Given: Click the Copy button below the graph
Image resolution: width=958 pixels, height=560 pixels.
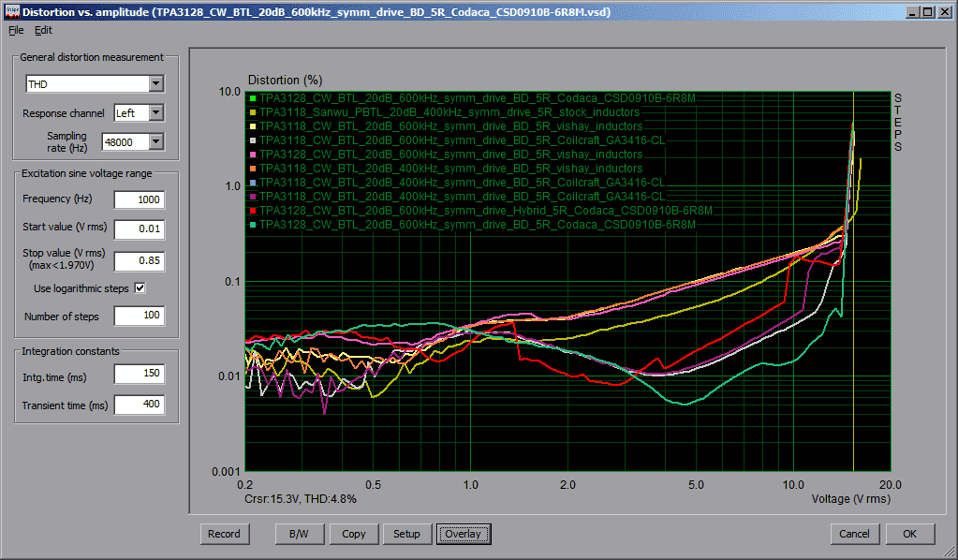Looking at the screenshot, I should (x=354, y=534).
